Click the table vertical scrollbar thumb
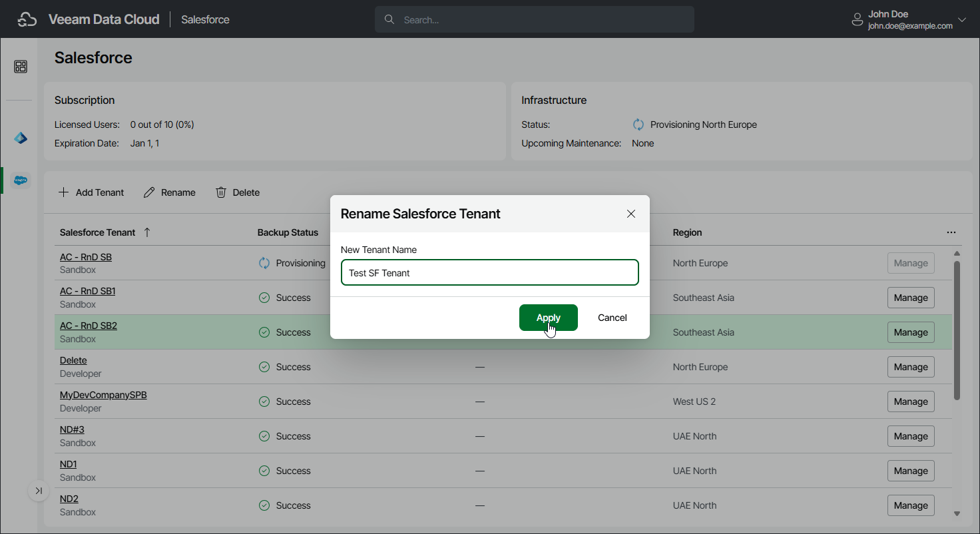Screen dimensions: 980x534 pos(957,330)
